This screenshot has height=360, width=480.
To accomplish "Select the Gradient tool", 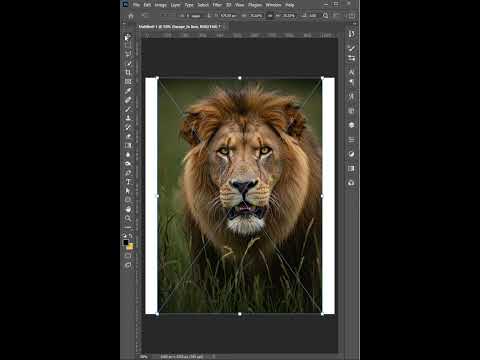I will [128, 145].
